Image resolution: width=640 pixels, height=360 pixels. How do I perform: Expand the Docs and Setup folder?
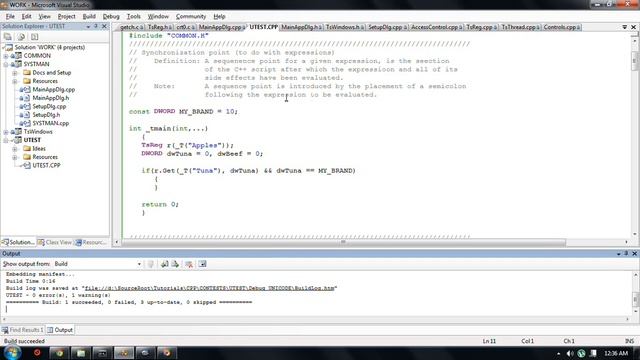[15, 73]
